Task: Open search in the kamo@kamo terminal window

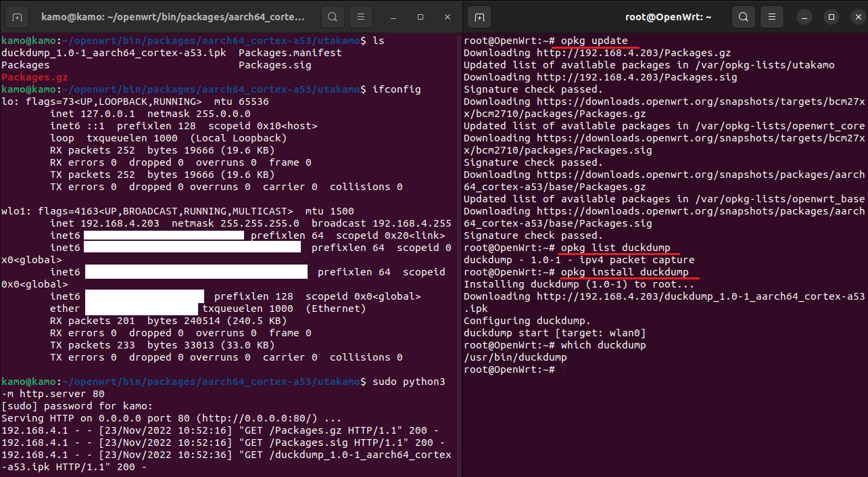Action: click(332, 16)
